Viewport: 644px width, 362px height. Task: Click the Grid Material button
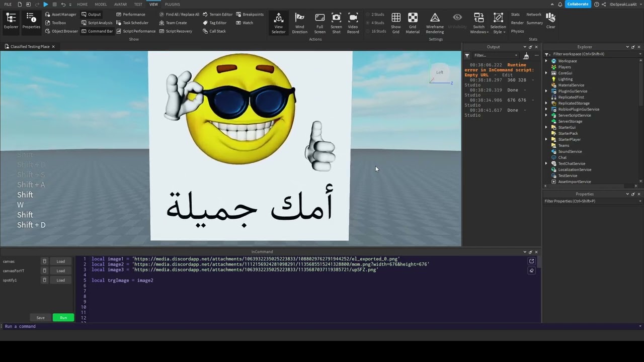(x=413, y=23)
